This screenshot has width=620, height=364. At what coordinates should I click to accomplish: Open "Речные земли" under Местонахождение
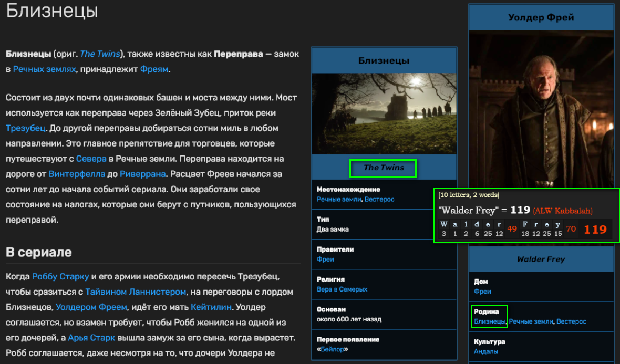point(339,199)
